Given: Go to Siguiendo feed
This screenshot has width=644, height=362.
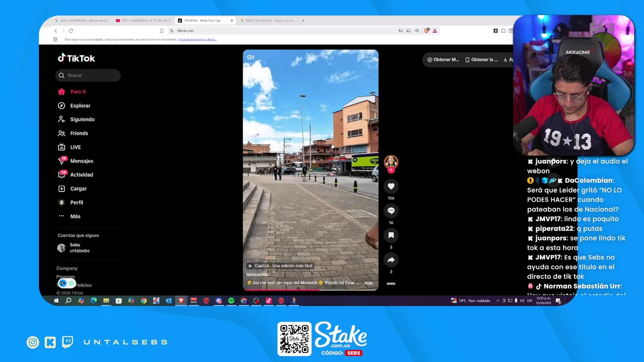Looking at the screenshot, I should (76, 119).
